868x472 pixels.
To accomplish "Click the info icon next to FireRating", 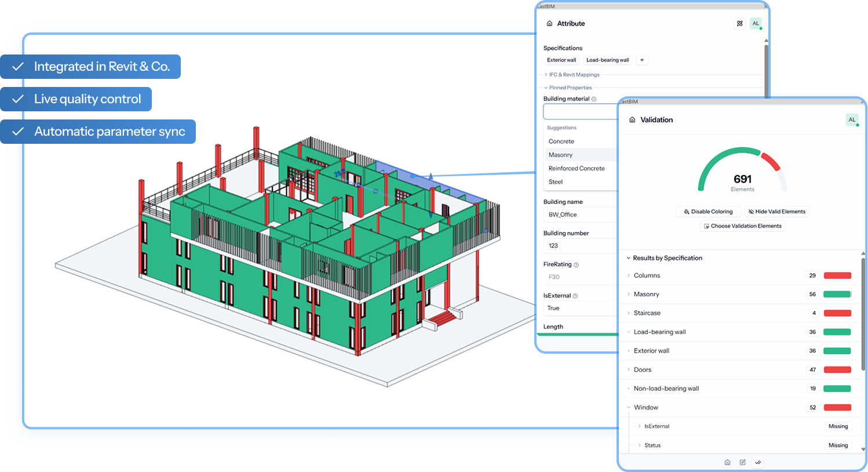I will 576,265.
